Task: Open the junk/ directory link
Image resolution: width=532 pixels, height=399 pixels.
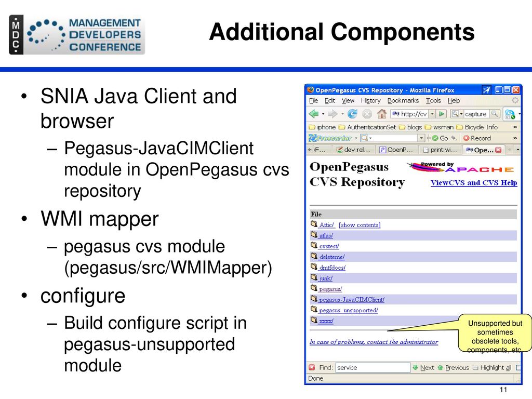Action: [x=326, y=278]
